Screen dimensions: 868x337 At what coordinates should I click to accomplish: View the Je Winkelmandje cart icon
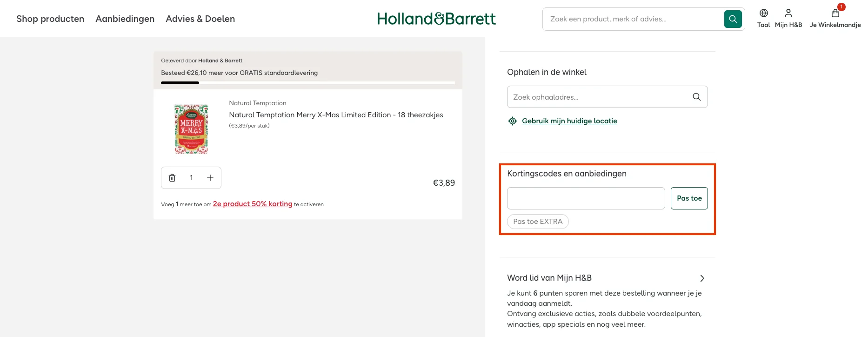click(x=835, y=14)
